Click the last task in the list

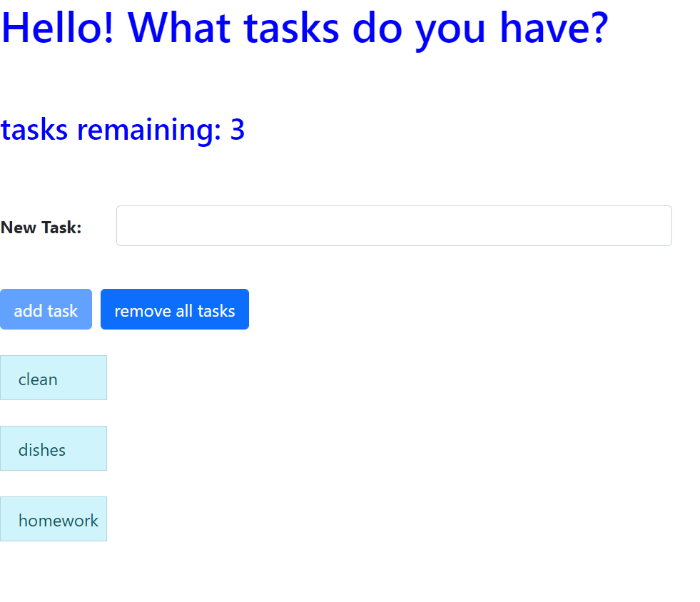click(53, 519)
